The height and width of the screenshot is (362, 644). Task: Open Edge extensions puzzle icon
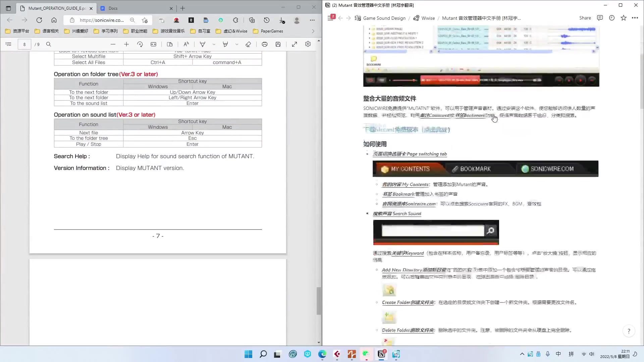235,20
